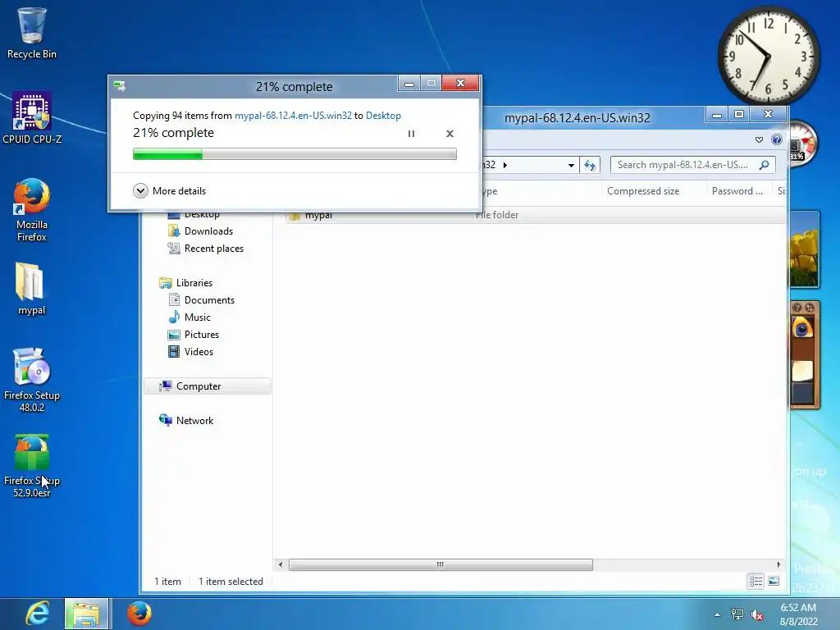
Task: Click the tulip slideshow gadget
Action: pyautogui.click(x=804, y=249)
